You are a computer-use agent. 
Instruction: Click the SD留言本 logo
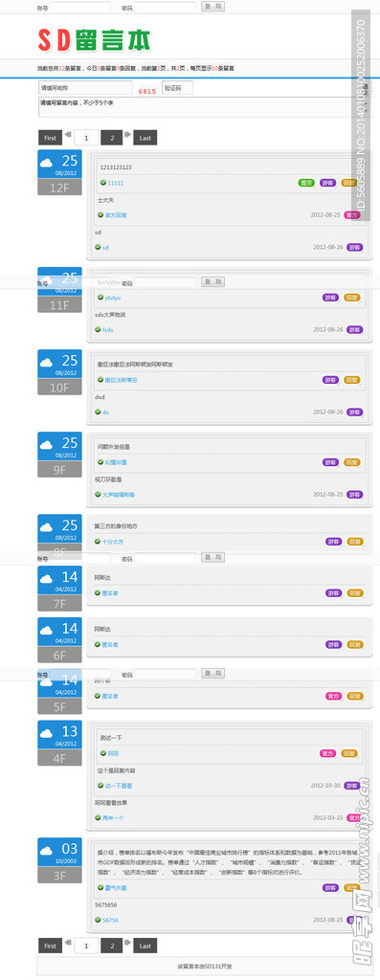pyautogui.click(x=94, y=40)
